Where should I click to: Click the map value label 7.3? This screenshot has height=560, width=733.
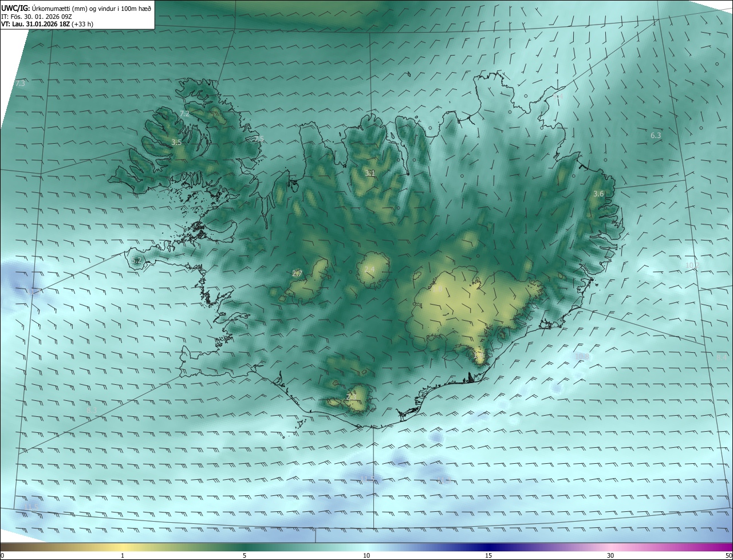(20, 84)
